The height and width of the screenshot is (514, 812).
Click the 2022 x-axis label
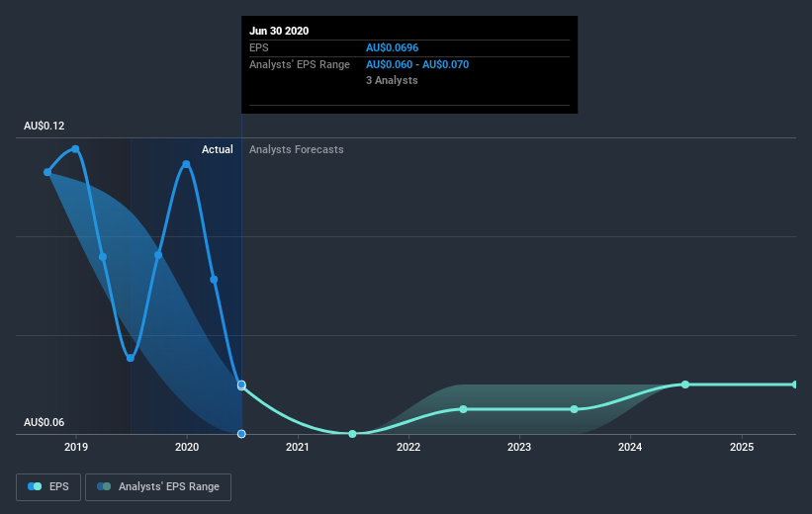pos(408,447)
